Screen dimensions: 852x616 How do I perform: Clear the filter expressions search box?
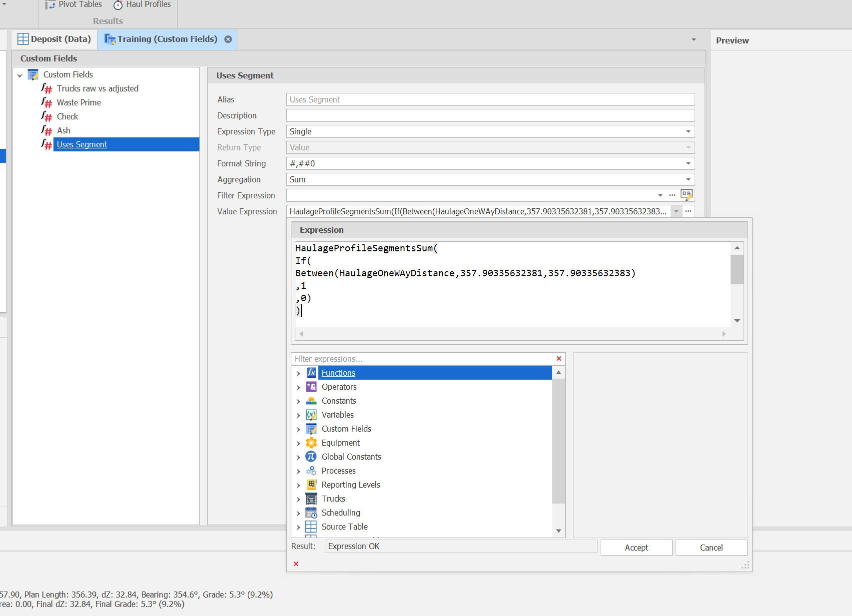click(559, 359)
